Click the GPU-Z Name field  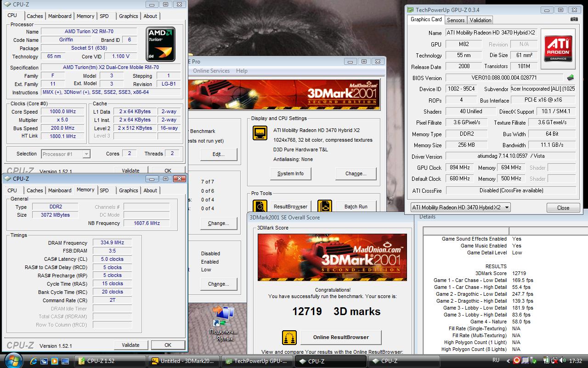pos(491,33)
